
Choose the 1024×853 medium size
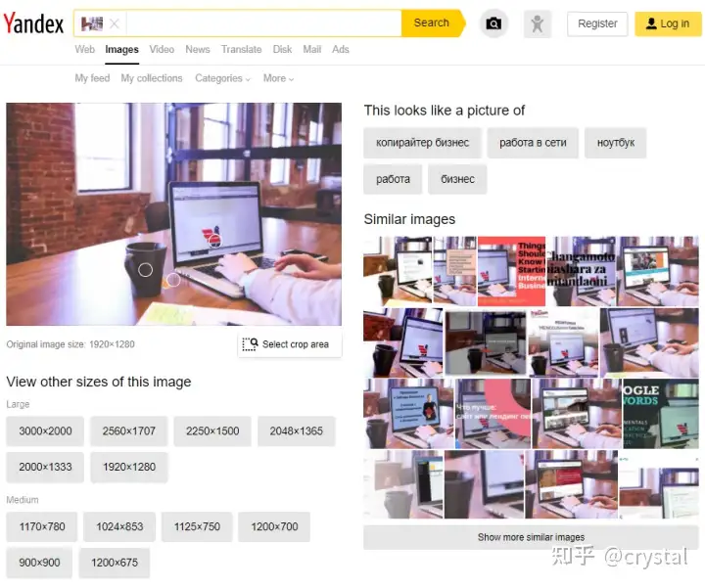[x=119, y=526]
